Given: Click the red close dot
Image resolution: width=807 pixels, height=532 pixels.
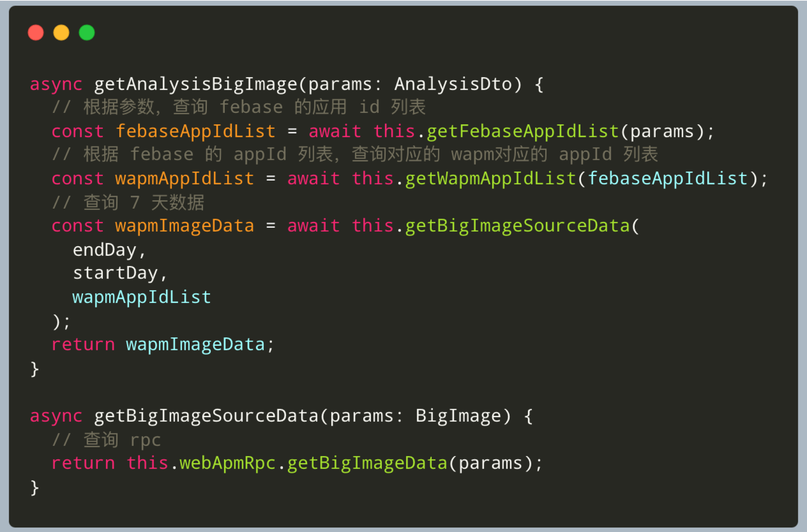Looking at the screenshot, I should click(36, 32).
